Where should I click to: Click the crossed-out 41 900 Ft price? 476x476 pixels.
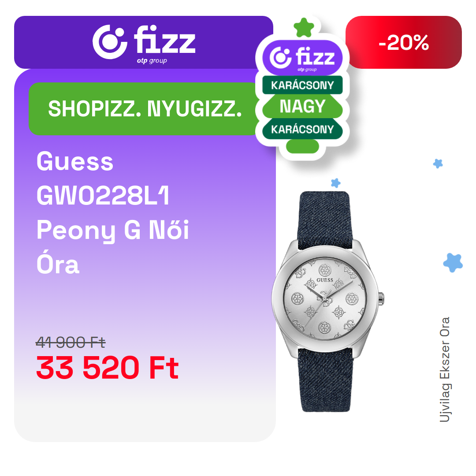[71, 342]
